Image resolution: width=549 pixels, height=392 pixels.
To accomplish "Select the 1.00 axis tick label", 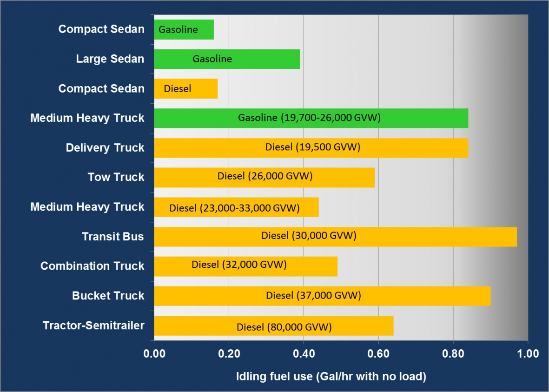I will 528,354.
